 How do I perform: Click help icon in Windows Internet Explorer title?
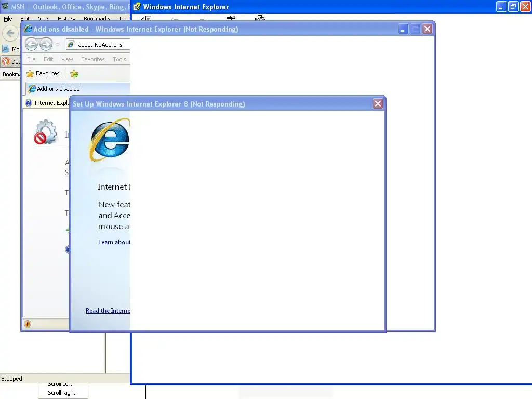click(137, 6)
